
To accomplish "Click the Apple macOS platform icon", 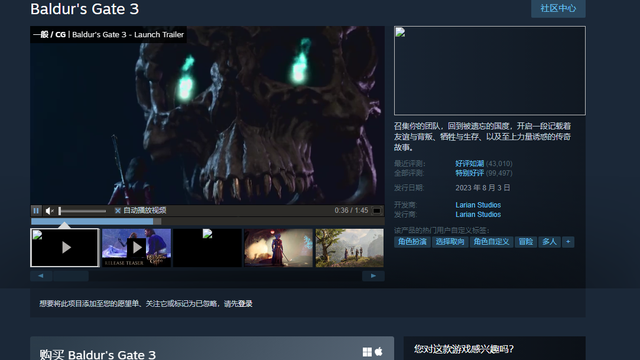I will 379,351.
